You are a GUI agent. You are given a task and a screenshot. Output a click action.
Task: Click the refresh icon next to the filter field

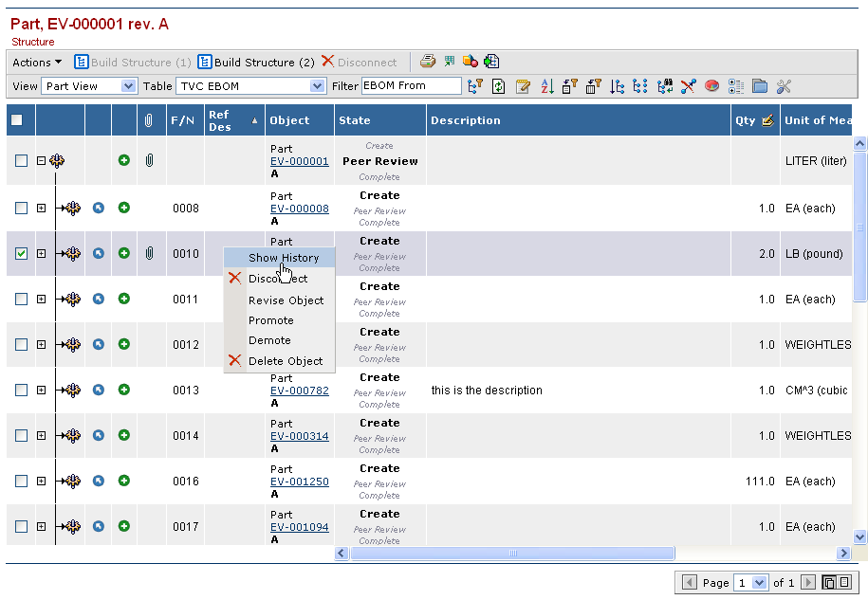pos(498,86)
